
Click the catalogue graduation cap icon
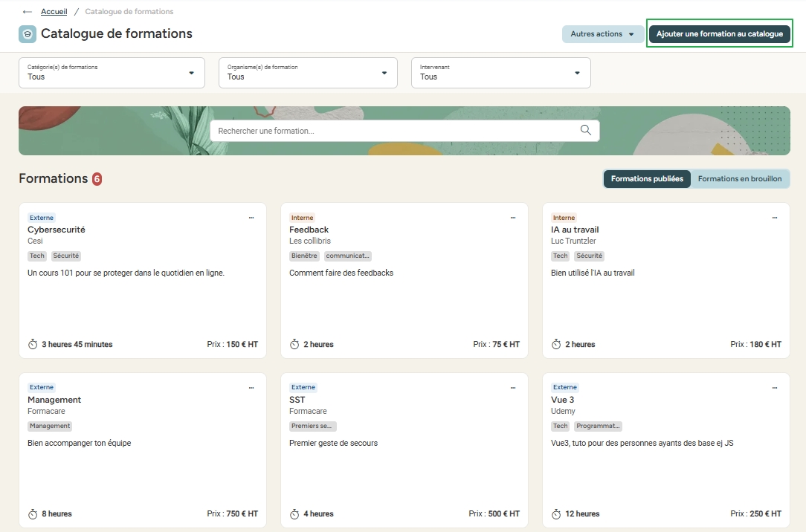tap(28, 34)
